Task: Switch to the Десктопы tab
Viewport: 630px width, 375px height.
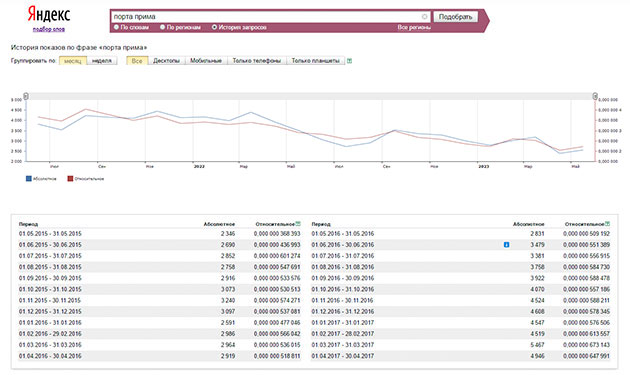Action: 166,61
